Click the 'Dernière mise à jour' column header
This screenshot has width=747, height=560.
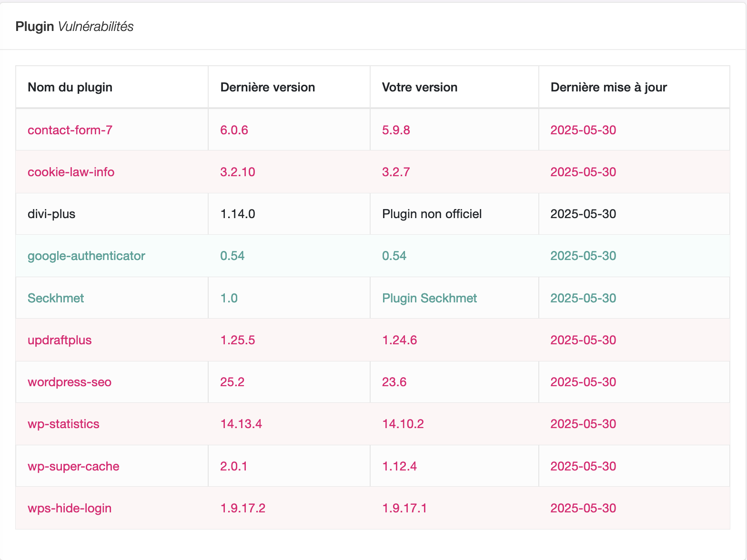(608, 87)
